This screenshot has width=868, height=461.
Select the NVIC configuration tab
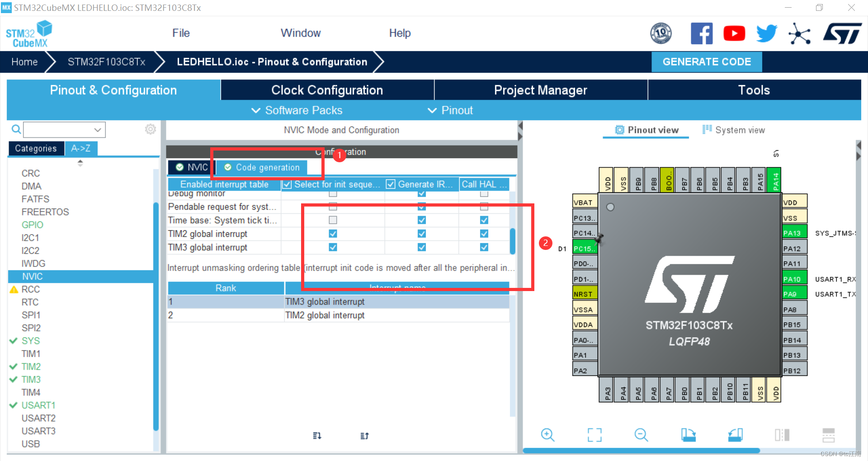click(192, 167)
